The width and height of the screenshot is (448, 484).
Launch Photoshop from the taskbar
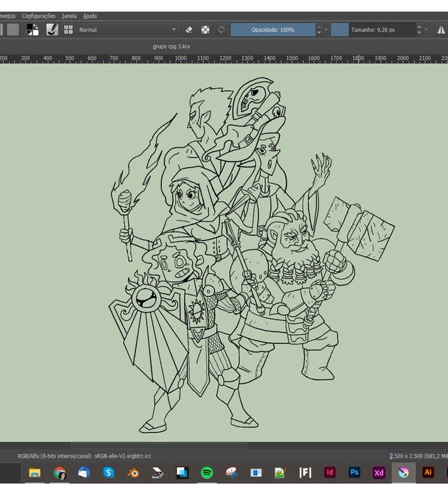click(354, 472)
